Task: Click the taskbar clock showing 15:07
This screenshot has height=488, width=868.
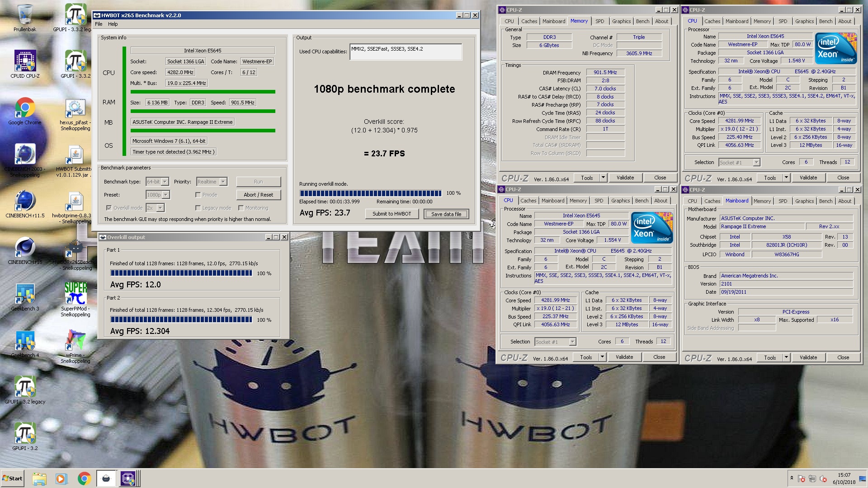Action: 844,479
